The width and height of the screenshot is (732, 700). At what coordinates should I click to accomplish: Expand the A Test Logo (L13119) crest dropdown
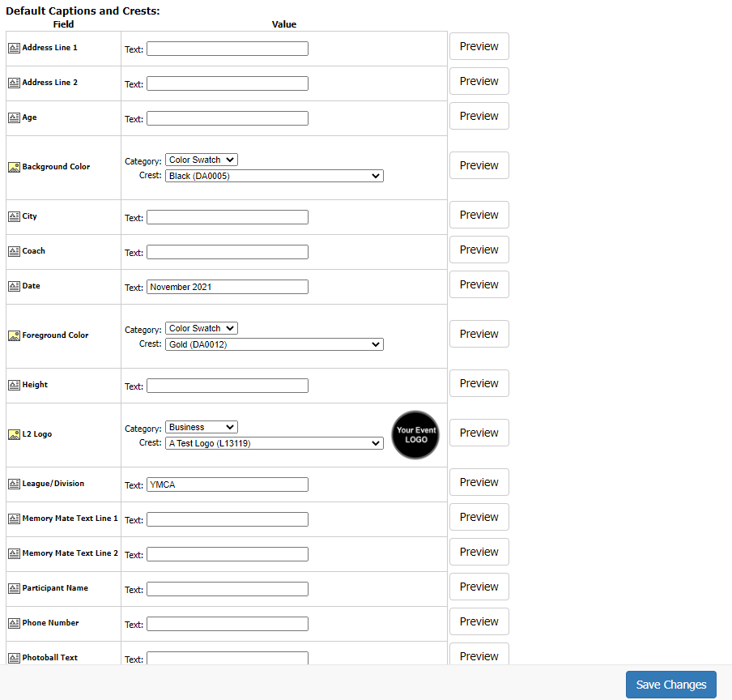coord(274,443)
